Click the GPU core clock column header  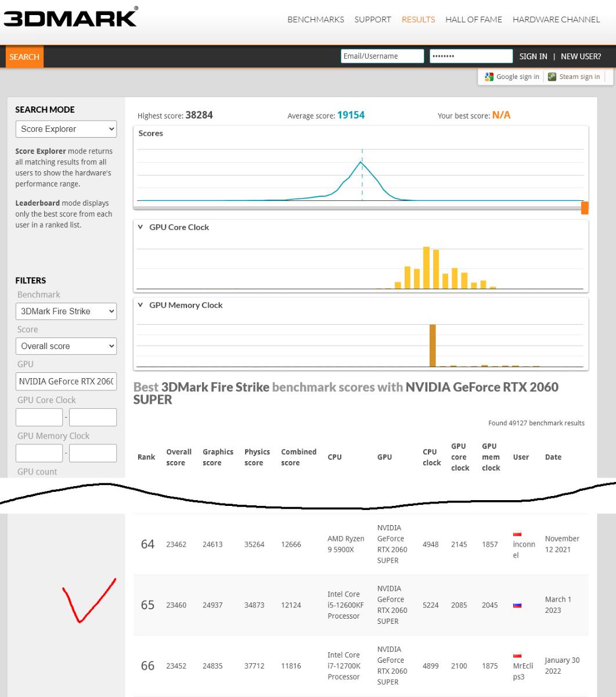pos(460,457)
